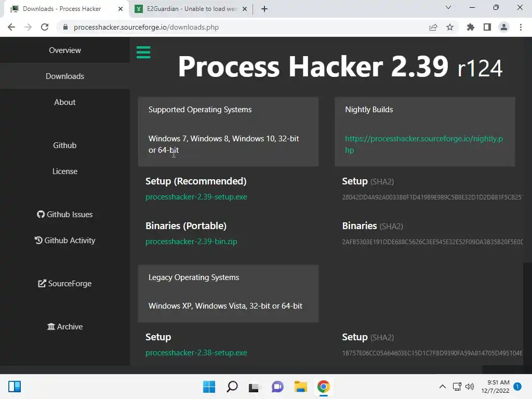The image size is (532, 399).
Task: Open Chrome's three-dot menu
Action: pyautogui.click(x=521, y=27)
